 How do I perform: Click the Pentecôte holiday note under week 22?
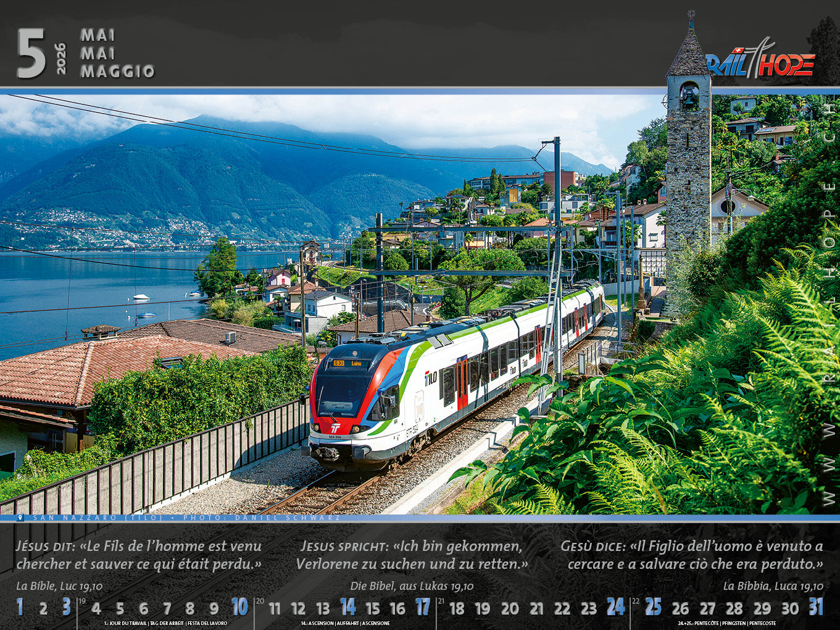tap(726, 623)
